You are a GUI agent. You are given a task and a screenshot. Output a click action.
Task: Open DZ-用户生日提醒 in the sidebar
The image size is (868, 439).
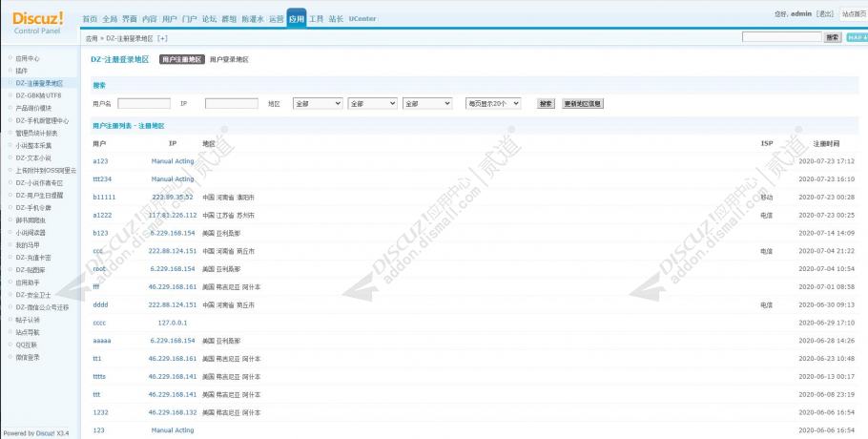39,196
